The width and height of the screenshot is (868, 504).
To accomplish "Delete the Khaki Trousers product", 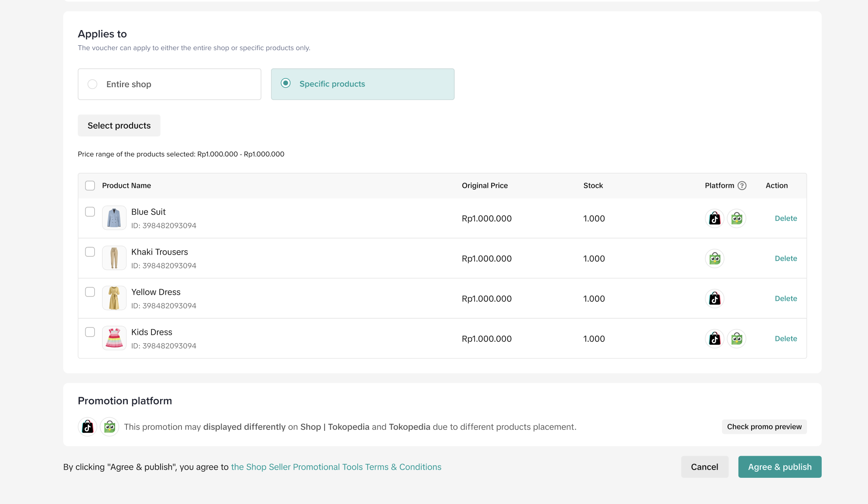I will click(x=786, y=259).
